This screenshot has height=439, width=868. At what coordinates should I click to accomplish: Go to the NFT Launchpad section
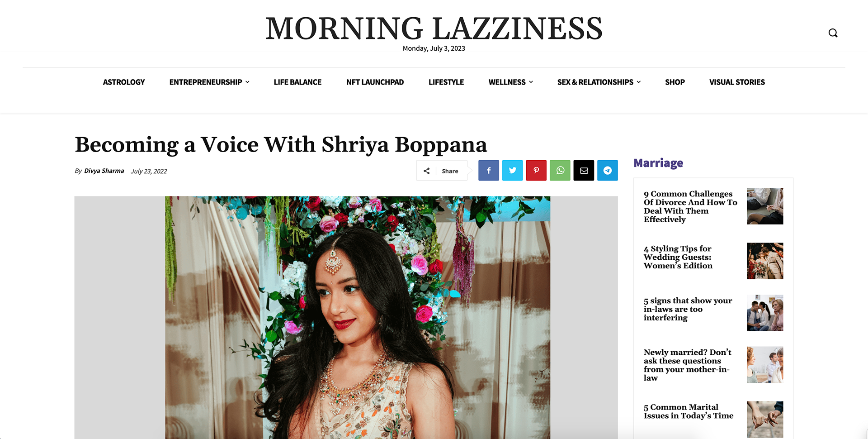(375, 82)
